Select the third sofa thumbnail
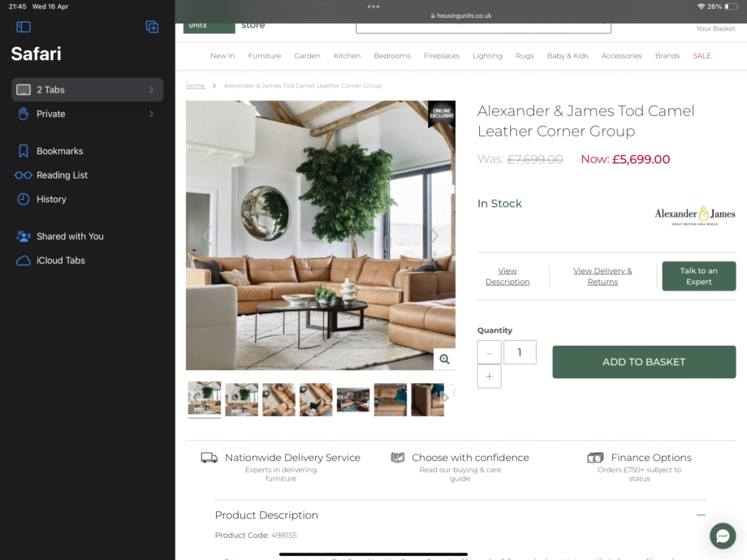747x560 pixels. coord(279,399)
